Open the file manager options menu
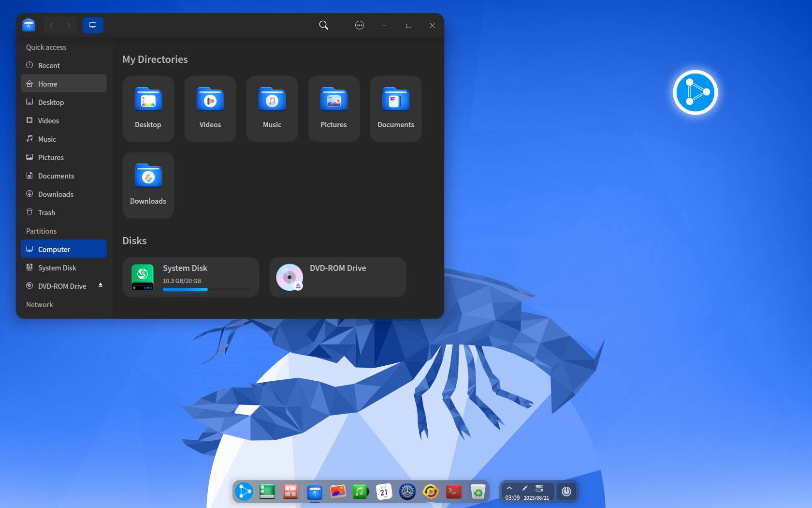This screenshot has height=508, width=812. click(359, 25)
